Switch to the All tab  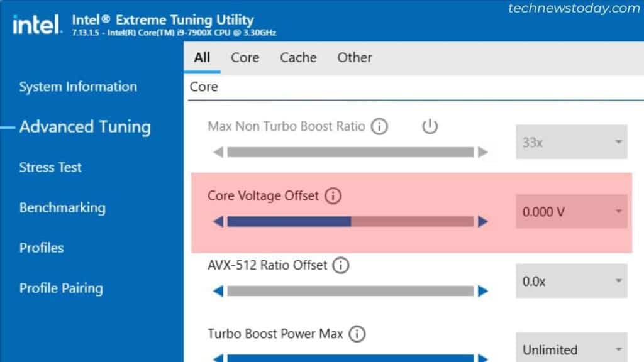coord(202,57)
